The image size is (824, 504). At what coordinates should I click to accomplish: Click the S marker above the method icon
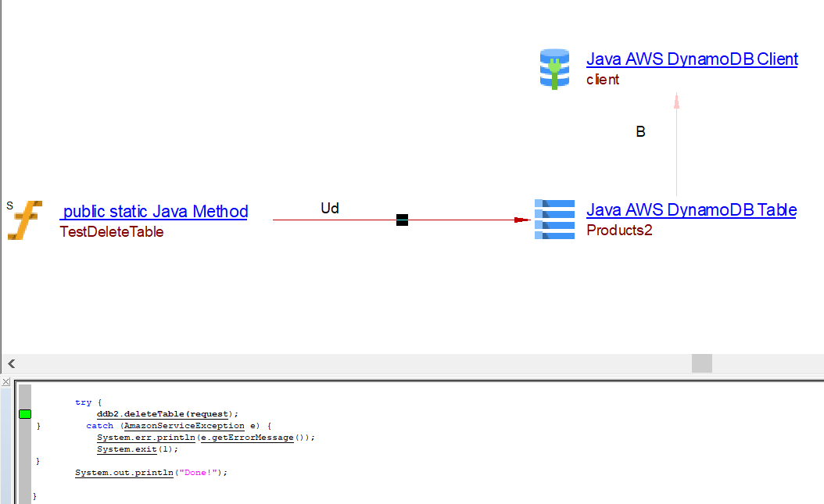pyautogui.click(x=9, y=204)
